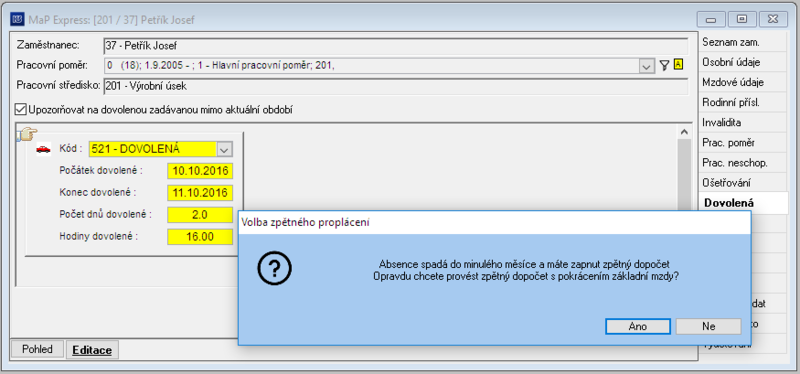Click the Pracovní středisko field
Viewport: 800px width, 374px height.
(x=395, y=87)
